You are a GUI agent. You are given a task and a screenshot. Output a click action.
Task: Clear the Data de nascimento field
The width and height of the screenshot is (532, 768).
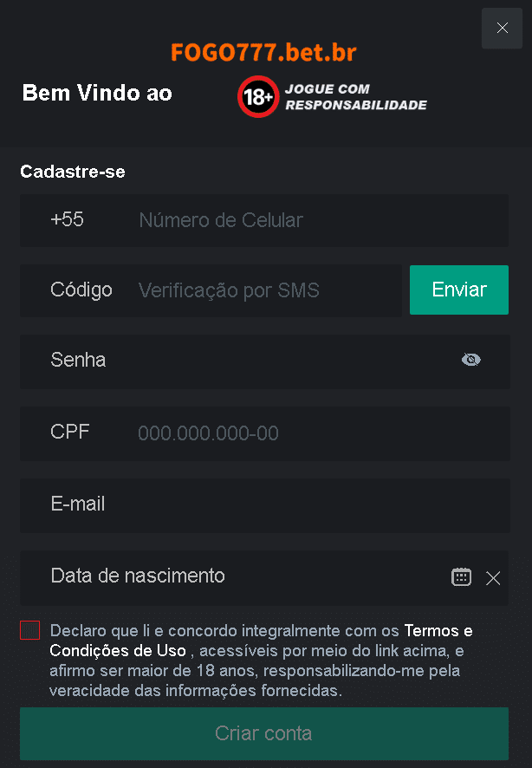(x=493, y=578)
